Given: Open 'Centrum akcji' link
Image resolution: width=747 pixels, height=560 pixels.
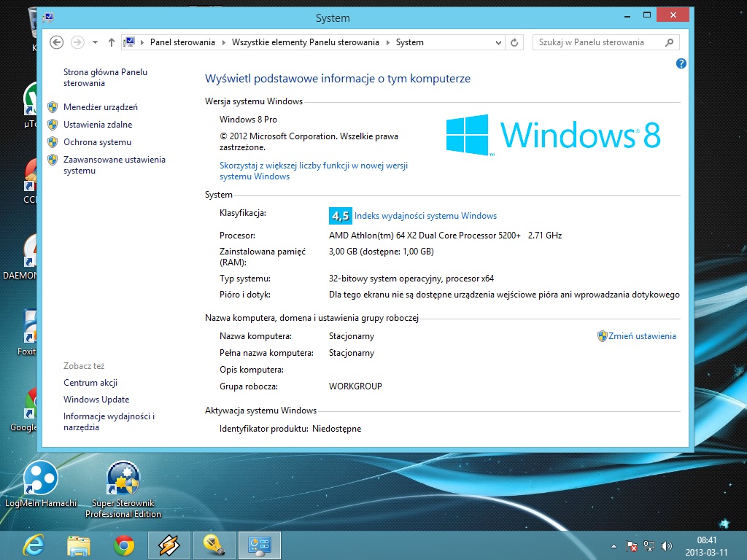Looking at the screenshot, I should (90, 383).
